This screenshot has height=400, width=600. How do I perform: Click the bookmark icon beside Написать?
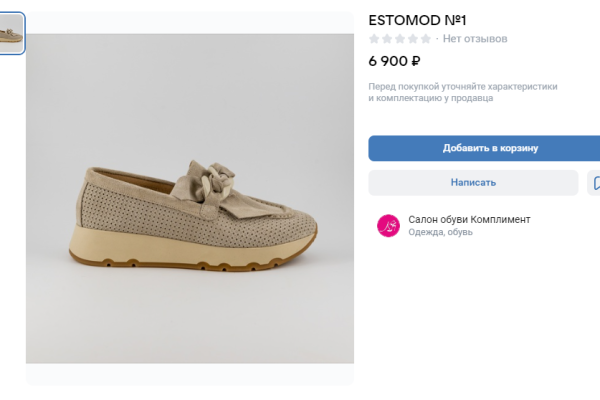(x=595, y=183)
